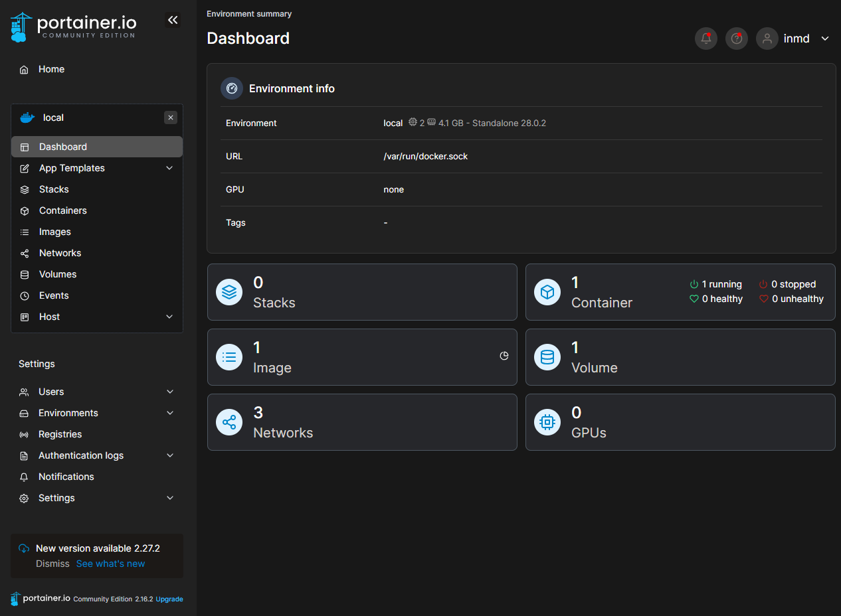Click the Image pie chart usage icon
The height and width of the screenshot is (616, 841).
504,356
